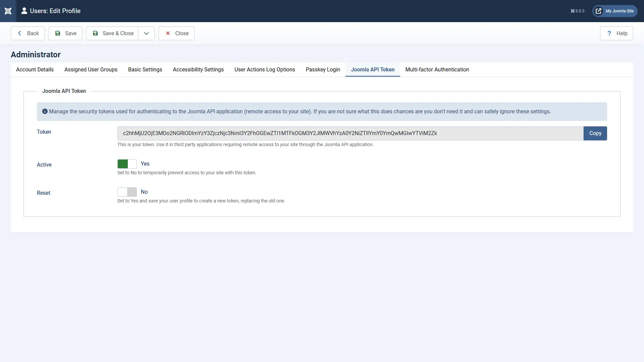
Task: Open the Multi-factor Authentication tab
Action: (x=437, y=70)
